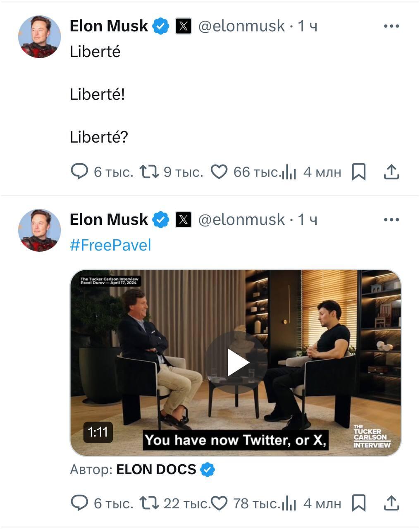The height and width of the screenshot is (529, 420).
Task: Share the Liberté tweet via the upload icon
Action: pos(391,172)
